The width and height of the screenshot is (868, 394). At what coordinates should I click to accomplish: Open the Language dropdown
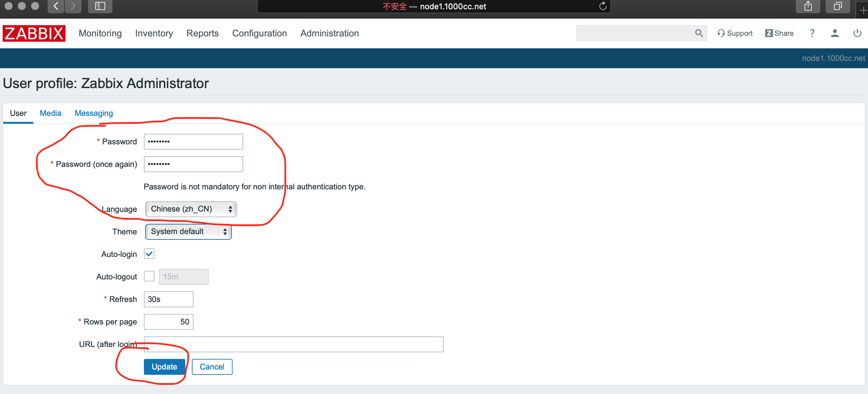point(191,209)
